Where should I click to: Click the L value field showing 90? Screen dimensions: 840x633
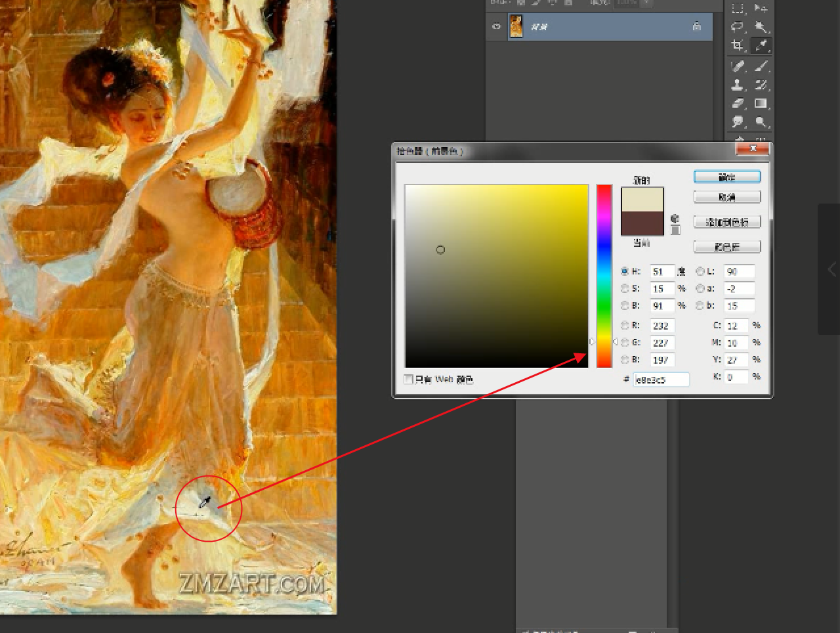(x=739, y=271)
